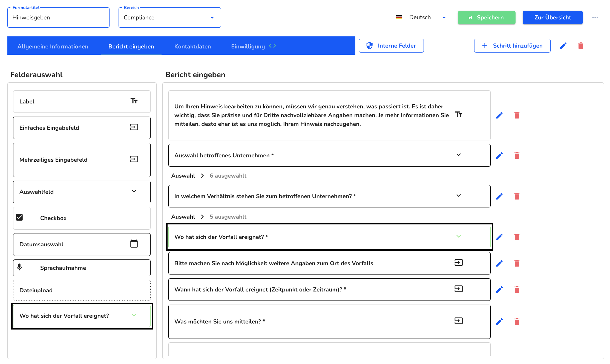Click the shield icon on Interne Felder

(369, 46)
